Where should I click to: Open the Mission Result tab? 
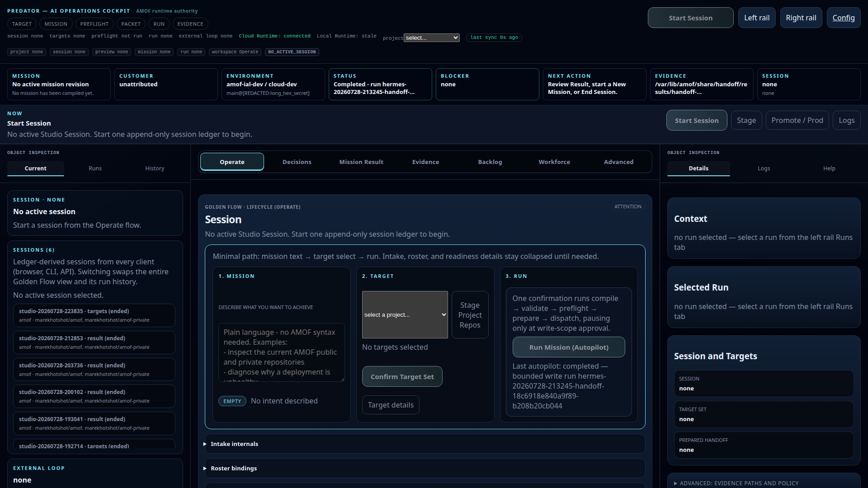coord(361,162)
